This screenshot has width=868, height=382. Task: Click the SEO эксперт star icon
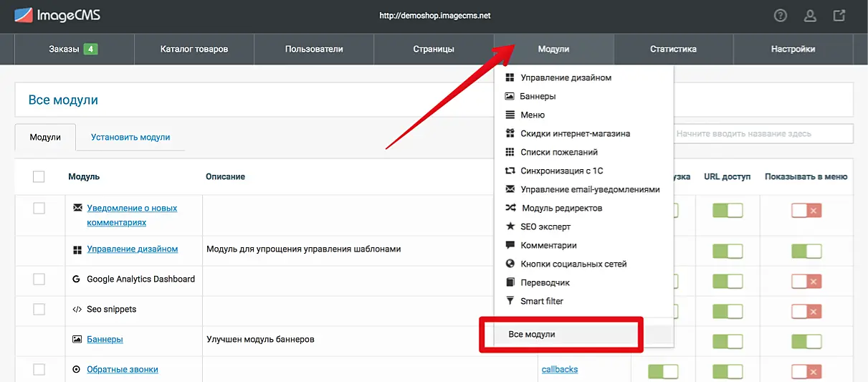click(x=510, y=226)
